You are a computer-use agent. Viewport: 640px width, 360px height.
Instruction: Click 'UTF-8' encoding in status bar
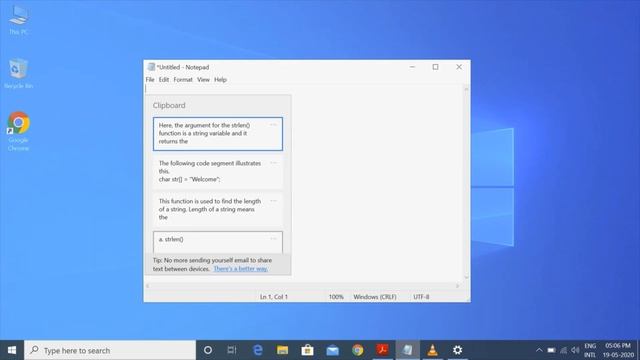pyautogui.click(x=421, y=297)
